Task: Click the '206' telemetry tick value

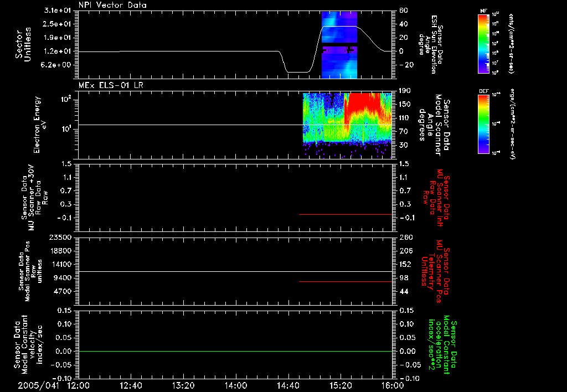Action: click(x=406, y=251)
